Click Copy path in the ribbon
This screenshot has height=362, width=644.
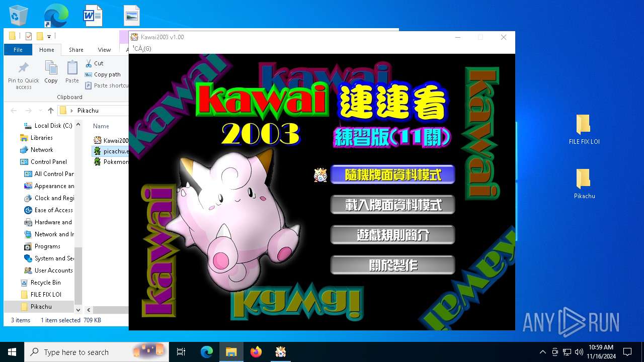pyautogui.click(x=103, y=74)
